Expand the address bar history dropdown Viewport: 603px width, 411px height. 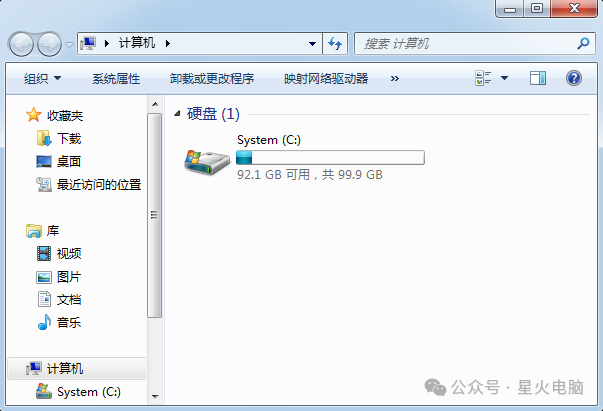click(x=312, y=44)
